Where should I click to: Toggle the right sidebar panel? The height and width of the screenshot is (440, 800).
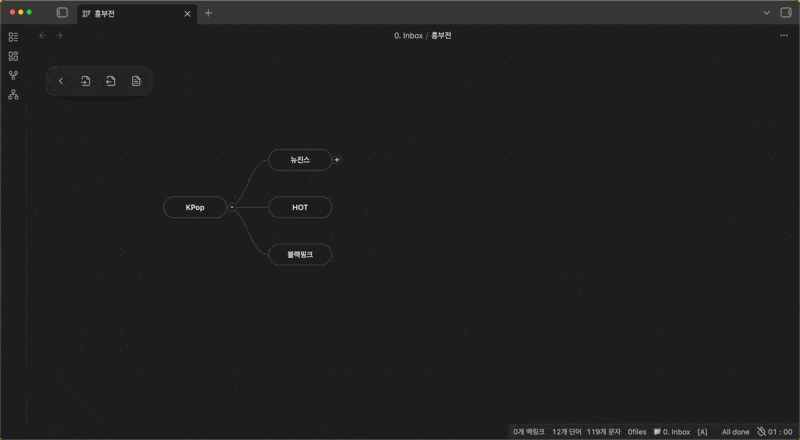tap(786, 13)
